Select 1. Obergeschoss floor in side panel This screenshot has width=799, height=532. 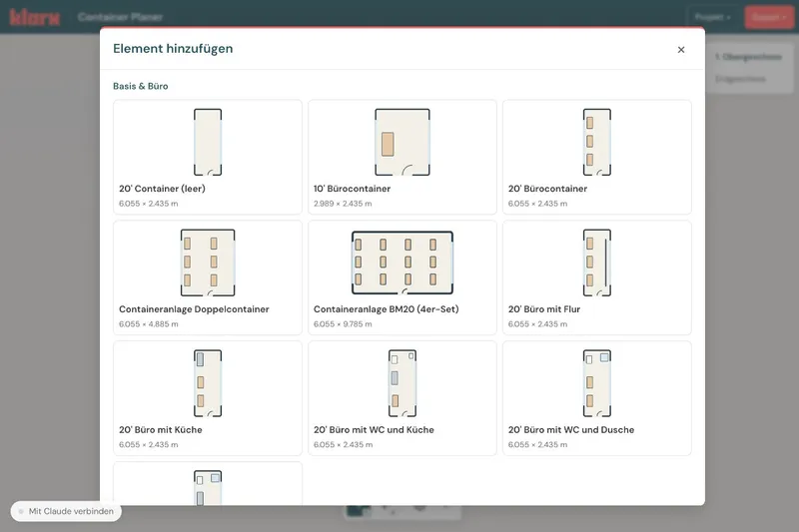click(x=748, y=57)
